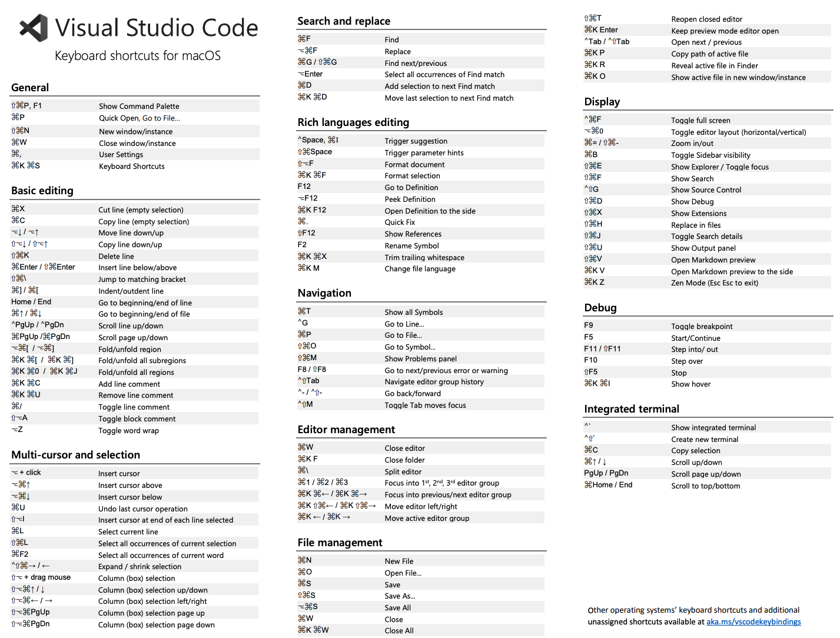Click 'Peek Definition' text
The height and width of the screenshot is (638, 840).
click(410, 200)
